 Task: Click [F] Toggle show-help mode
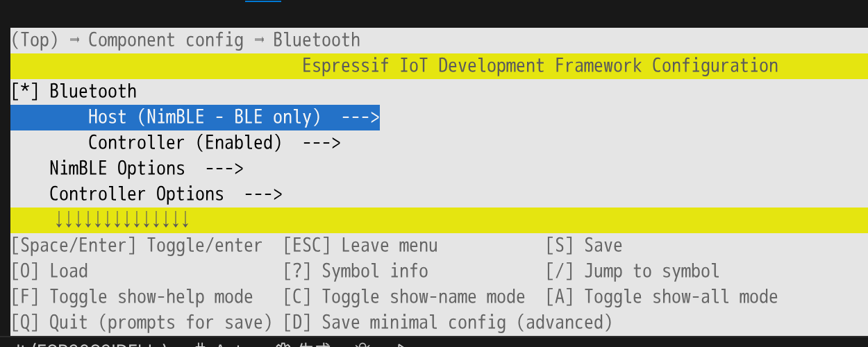click(x=132, y=297)
